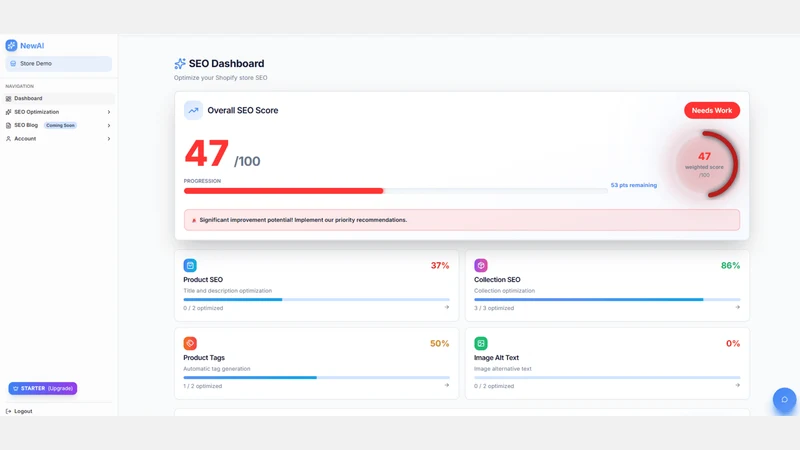Screen dimensions: 800x450
Task: Open the Product Tags card title
Action: pyautogui.click(x=204, y=358)
